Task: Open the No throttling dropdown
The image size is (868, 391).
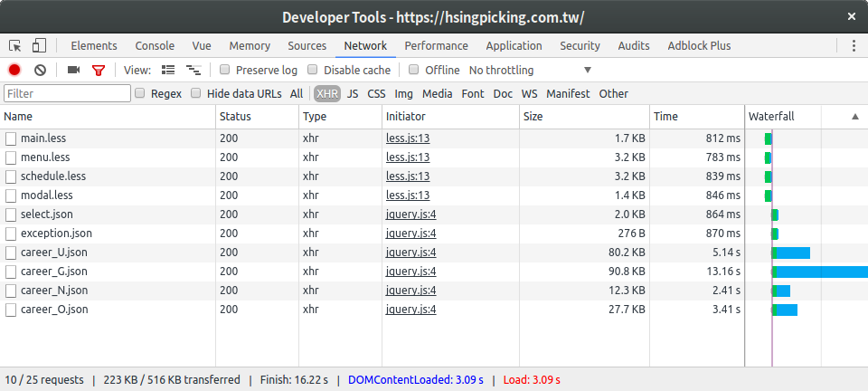Action: (x=531, y=71)
